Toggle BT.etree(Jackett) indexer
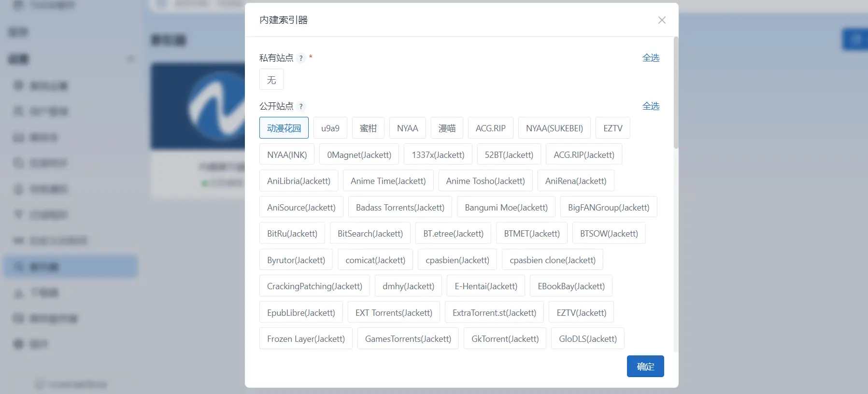 (x=454, y=233)
